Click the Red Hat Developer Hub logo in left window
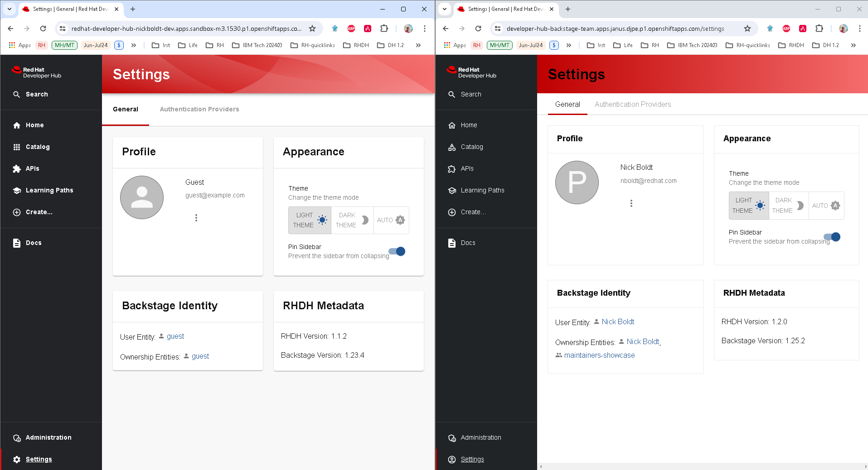The width and height of the screenshot is (868, 470). tap(36, 72)
